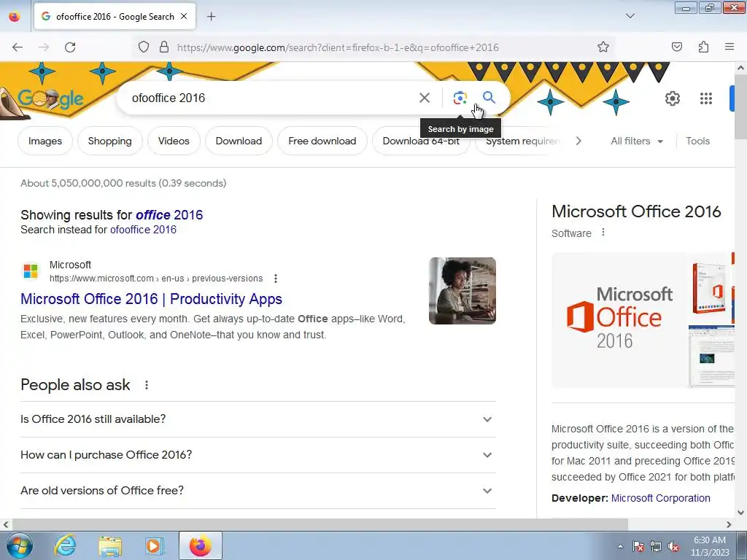Screen dimensions: 747x560
Task: Select the Images filter chip
Action: pyautogui.click(x=45, y=141)
